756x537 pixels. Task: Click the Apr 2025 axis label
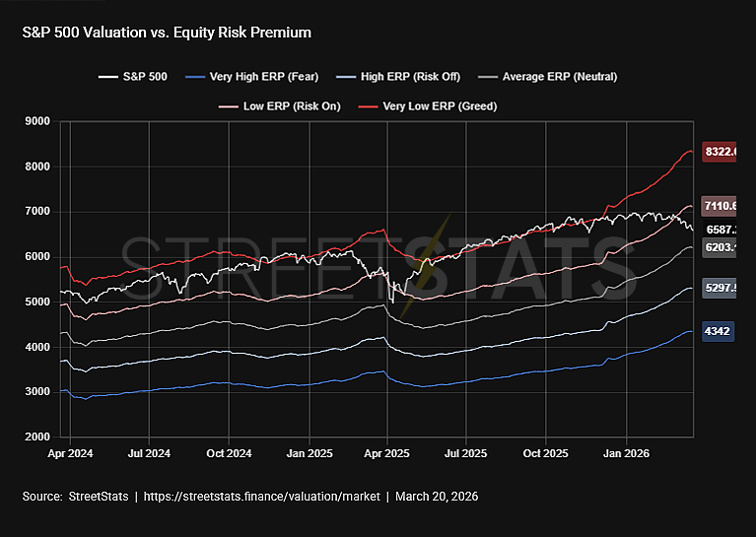386,453
